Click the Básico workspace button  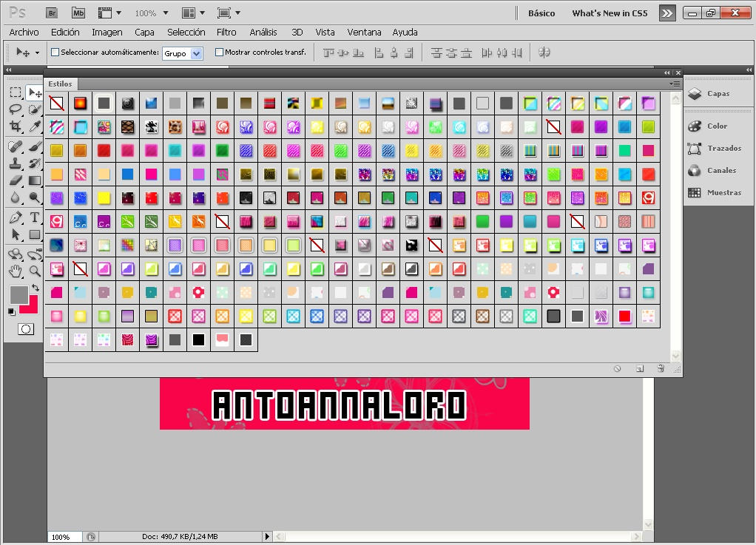pyautogui.click(x=541, y=13)
